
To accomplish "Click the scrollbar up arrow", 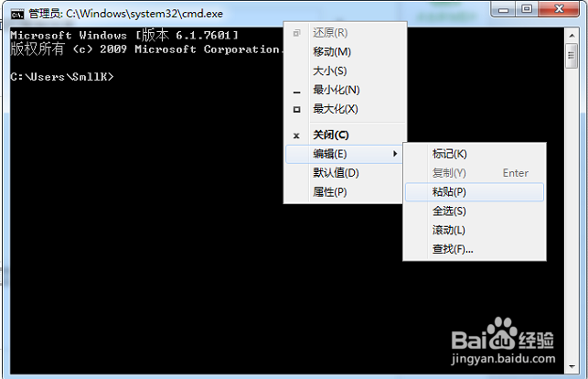I will coord(572,36).
